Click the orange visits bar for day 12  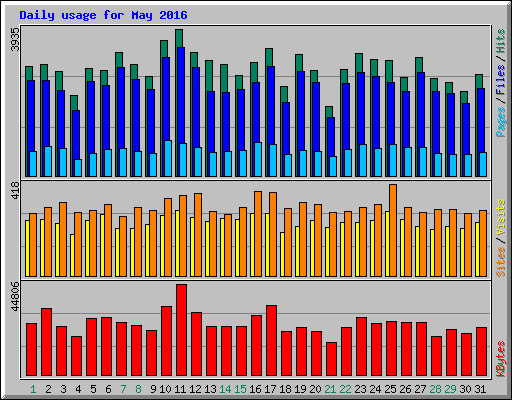[x=198, y=235]
